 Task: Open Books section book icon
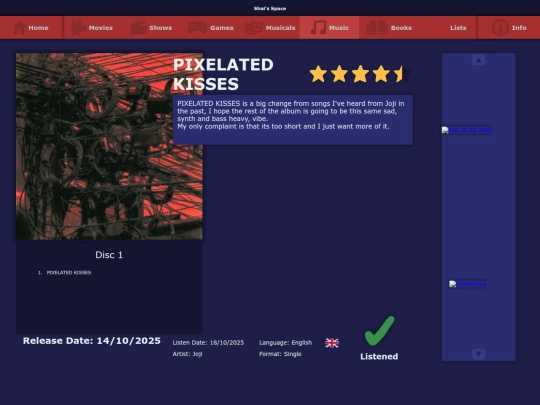click(x=377, y=28)
